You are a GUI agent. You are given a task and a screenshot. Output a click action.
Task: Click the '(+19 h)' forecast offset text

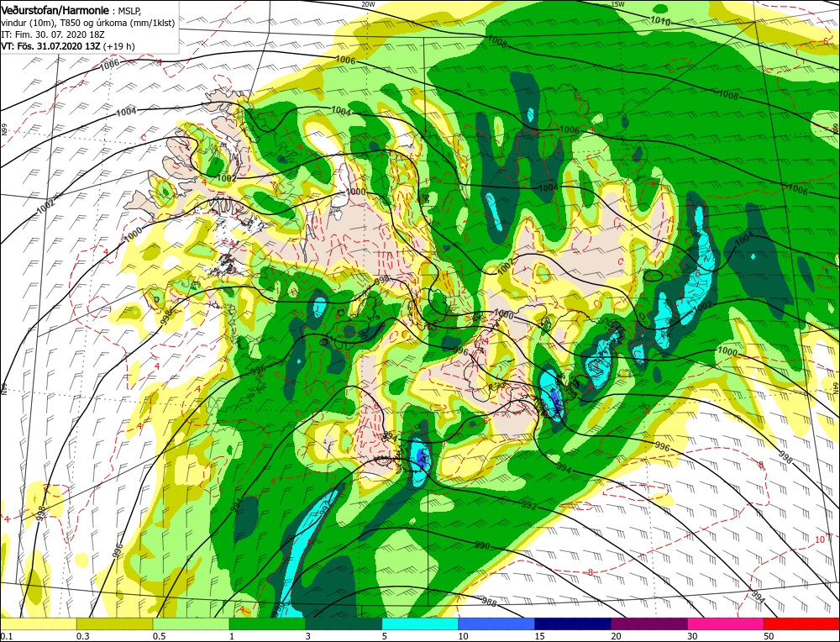click(x=118, y=46)
